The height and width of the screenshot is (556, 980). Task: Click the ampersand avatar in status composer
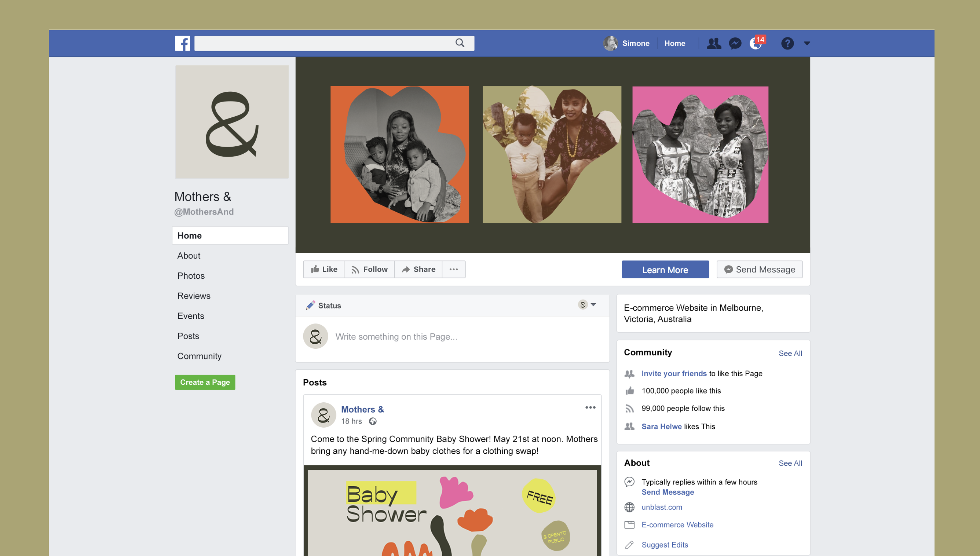(x=315, y=336)
